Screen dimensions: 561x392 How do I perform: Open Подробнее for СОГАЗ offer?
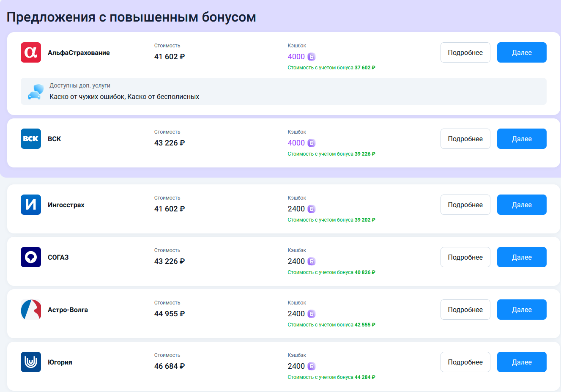pyautogui.click(x=465, y=257)
